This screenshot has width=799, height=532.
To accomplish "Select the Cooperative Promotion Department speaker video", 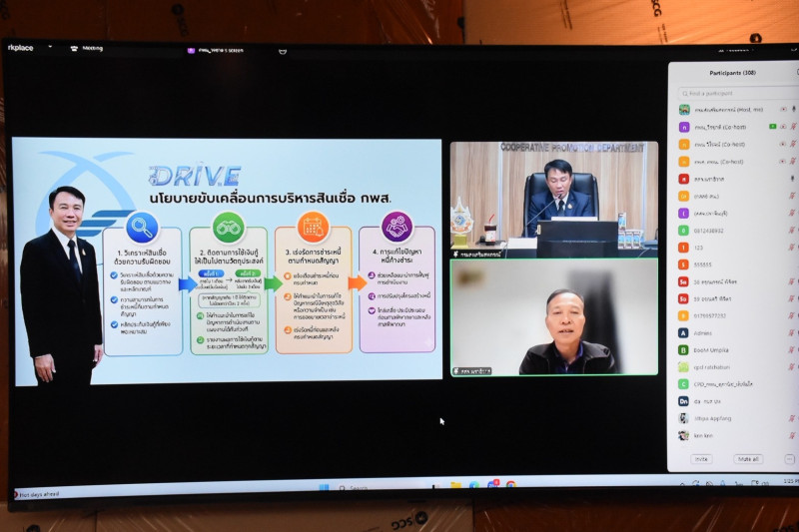I will coord(552,196).
